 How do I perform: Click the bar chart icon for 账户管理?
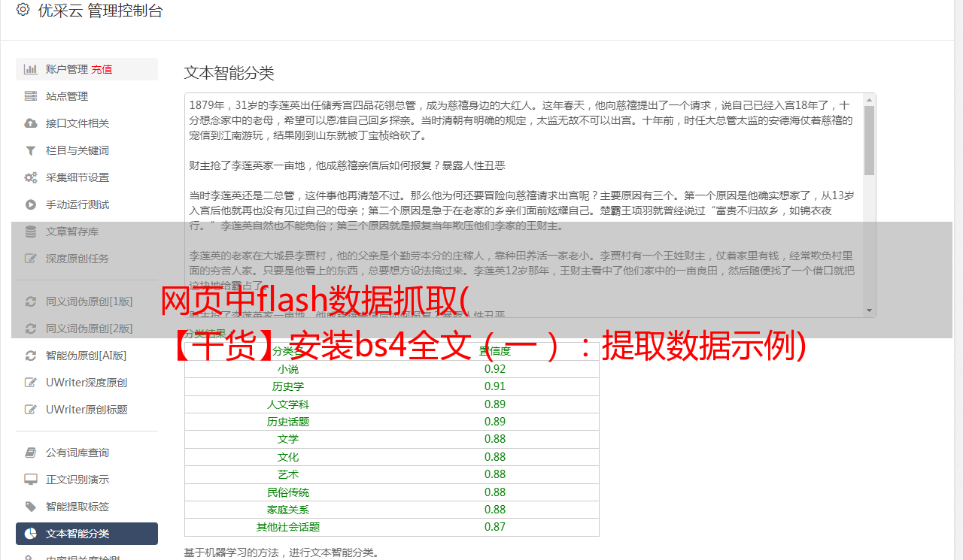tap(31, 69)
